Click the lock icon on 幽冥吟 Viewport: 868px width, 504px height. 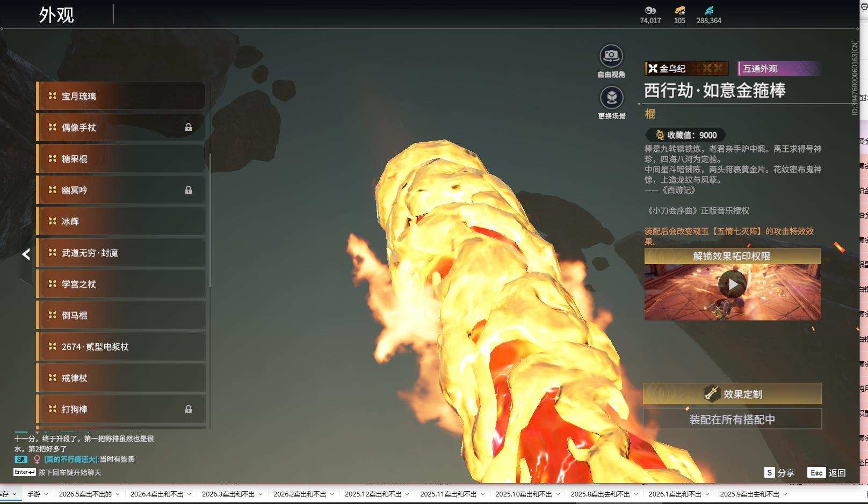tap(189, 190)
